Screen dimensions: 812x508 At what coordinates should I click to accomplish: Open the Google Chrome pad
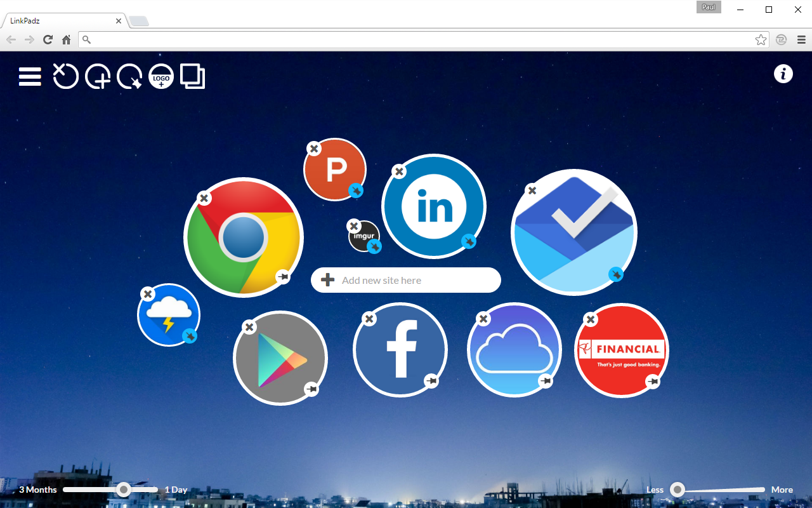(244, 237)
